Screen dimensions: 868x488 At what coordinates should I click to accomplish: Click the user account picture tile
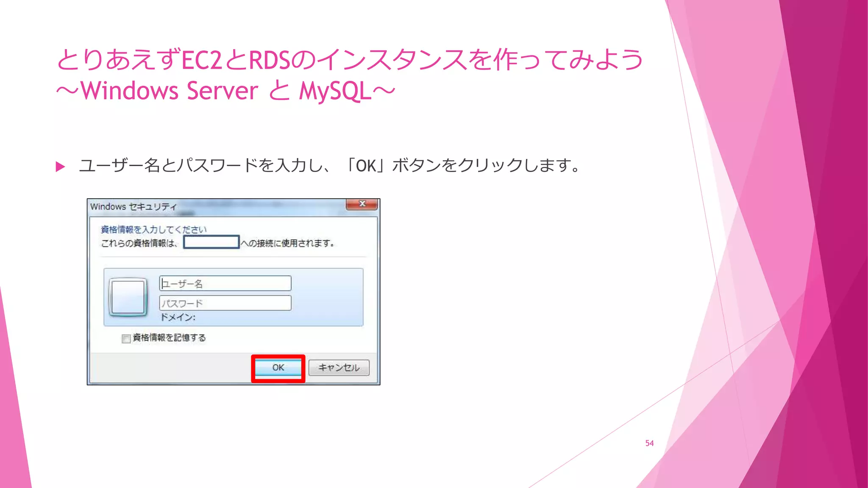click(x=128, y=297)
